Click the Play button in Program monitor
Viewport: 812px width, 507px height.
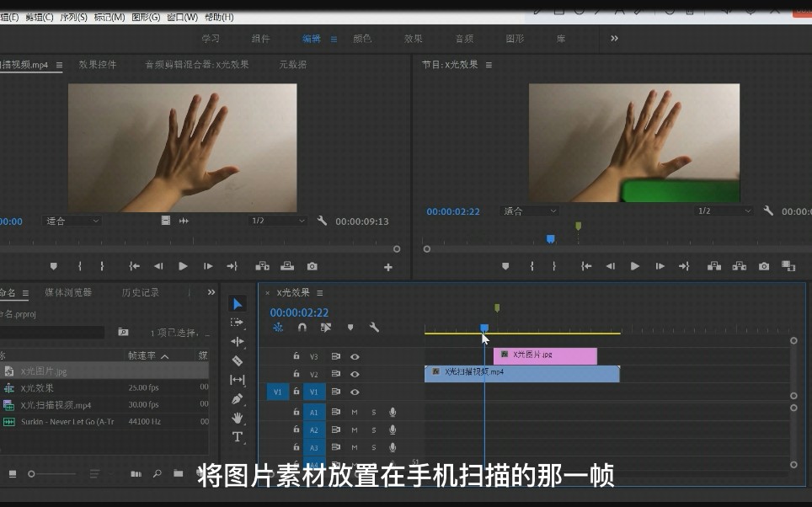click(x=634, y=265)
